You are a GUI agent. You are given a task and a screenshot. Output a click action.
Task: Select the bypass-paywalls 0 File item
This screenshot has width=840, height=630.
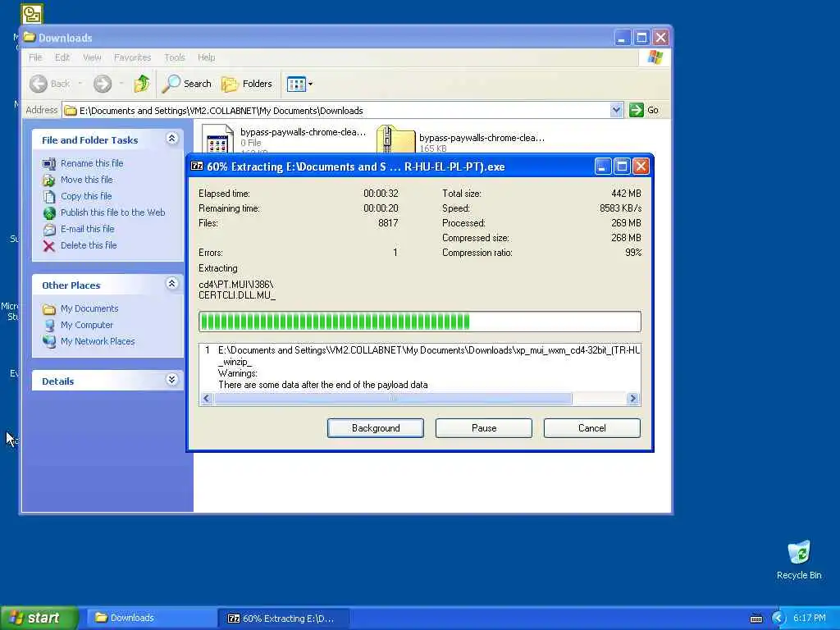(285, 138)
